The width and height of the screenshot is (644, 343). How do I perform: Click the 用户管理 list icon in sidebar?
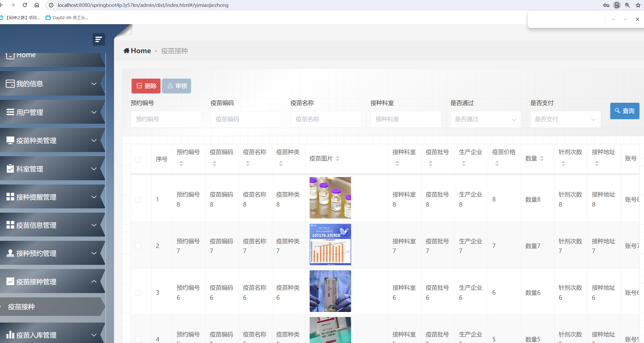(10, 112)
